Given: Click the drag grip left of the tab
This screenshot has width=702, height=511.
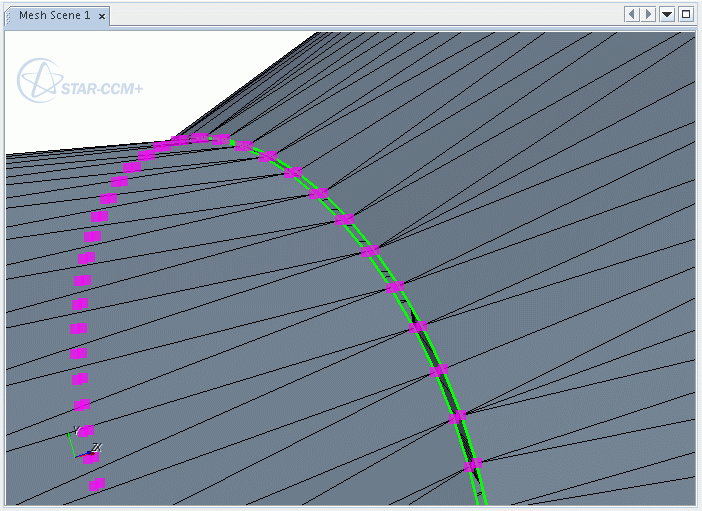Looking at the screenshot, I should (x=10, y=15).
